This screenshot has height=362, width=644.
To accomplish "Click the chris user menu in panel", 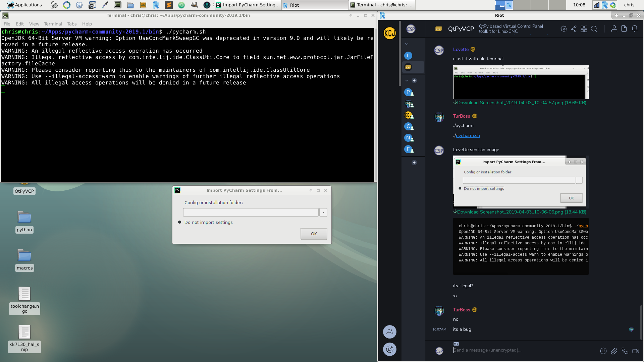I will [x=629, y=5].
